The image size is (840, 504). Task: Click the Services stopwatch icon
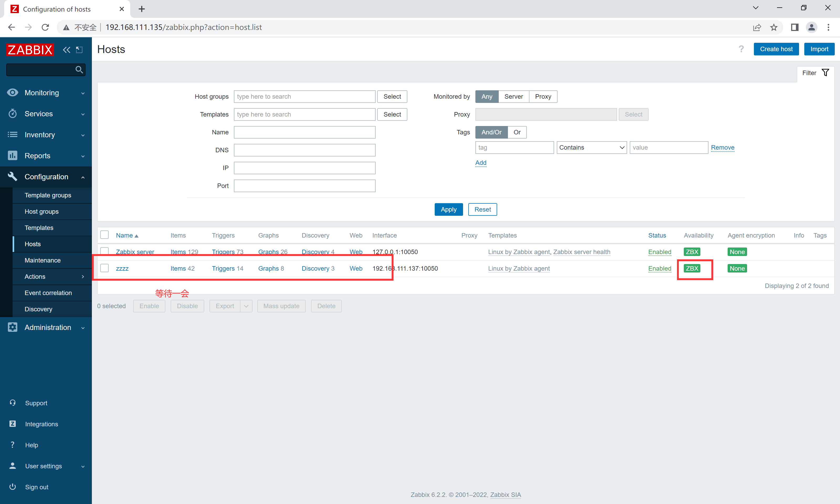(13, 113)
